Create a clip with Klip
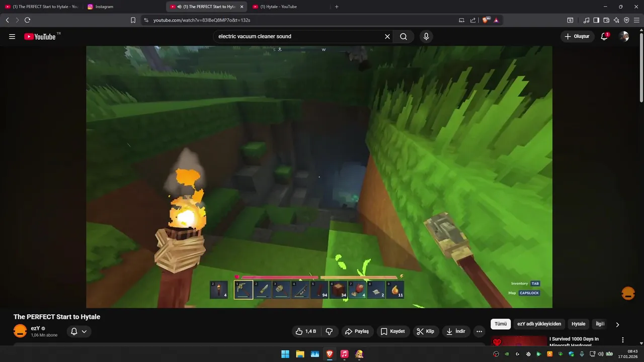 point(426,331)
